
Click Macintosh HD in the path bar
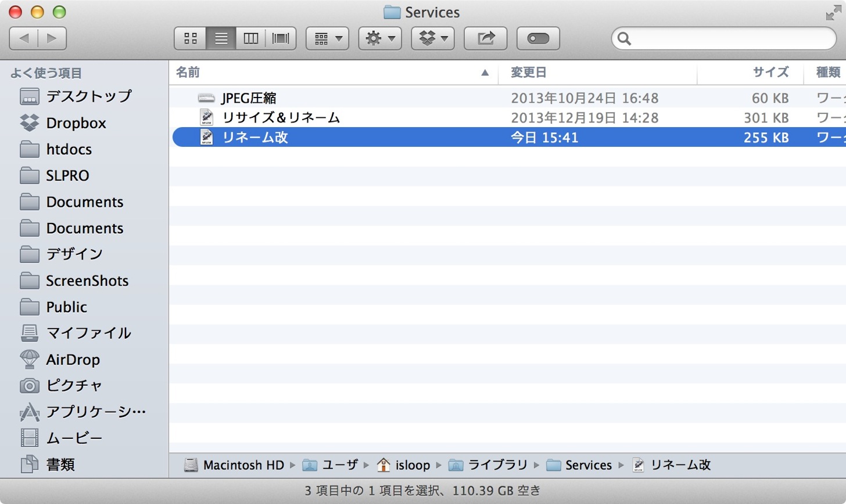click(234, 465)
